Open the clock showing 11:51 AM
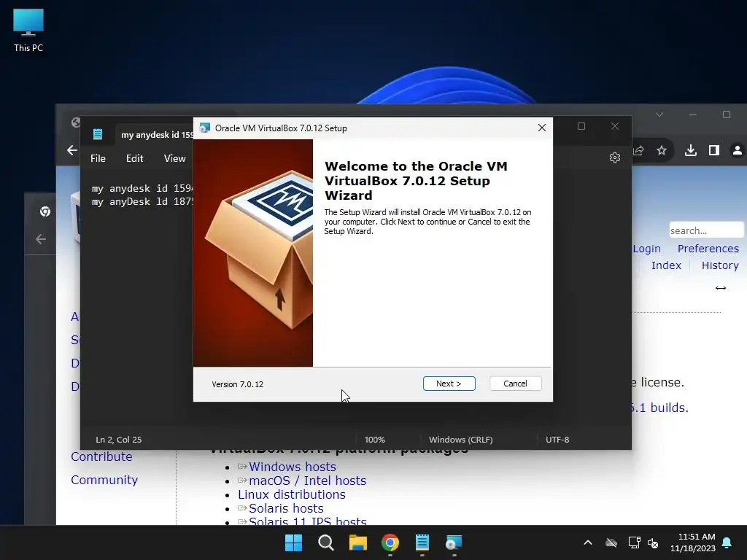 click(693, 542)
